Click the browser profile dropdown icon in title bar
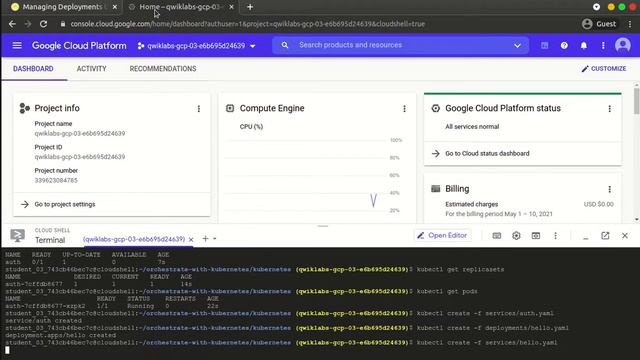The image size is (640, 360). pyautogui.click(x=596, y=7)
